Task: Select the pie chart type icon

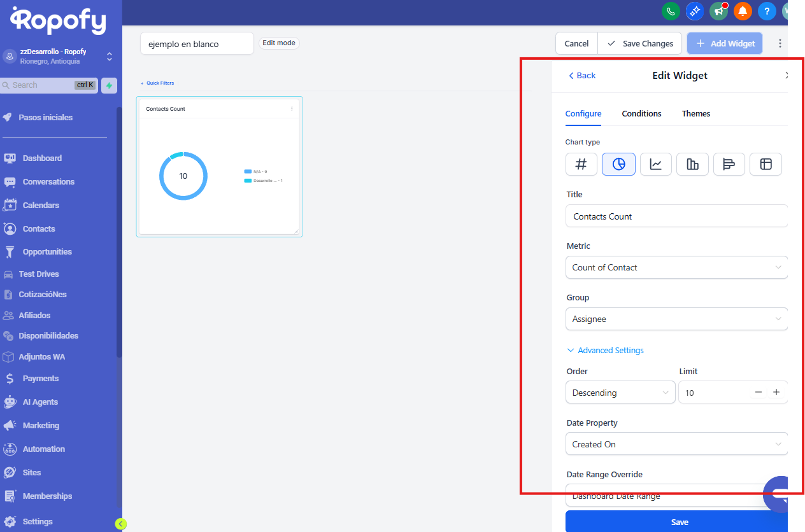Action: 618,164
